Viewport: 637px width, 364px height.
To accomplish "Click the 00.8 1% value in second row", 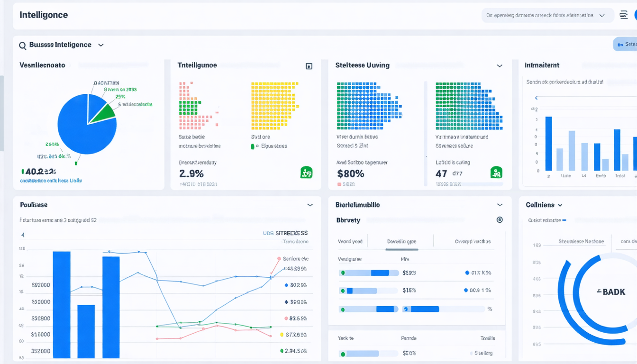I will 477,291.
